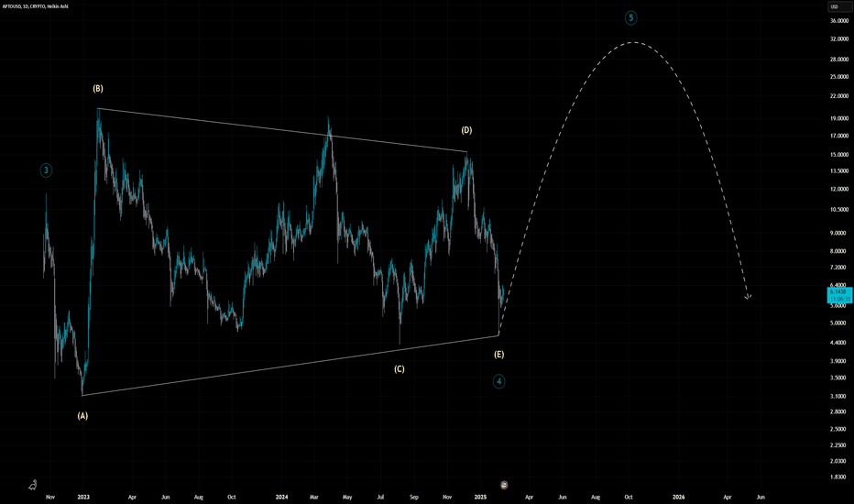Click the 3.1000 price axis label
The image size is (854, 504).
tap(839, 396)
